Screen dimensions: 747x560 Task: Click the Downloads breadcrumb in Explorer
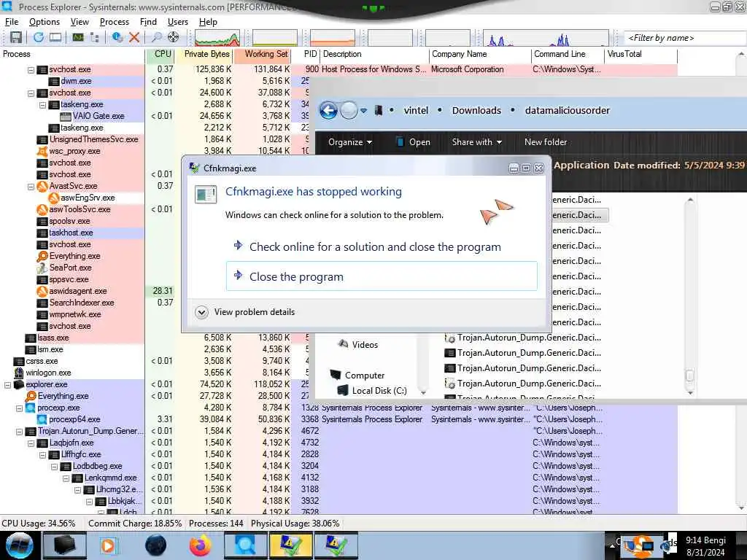click(476, 111)
